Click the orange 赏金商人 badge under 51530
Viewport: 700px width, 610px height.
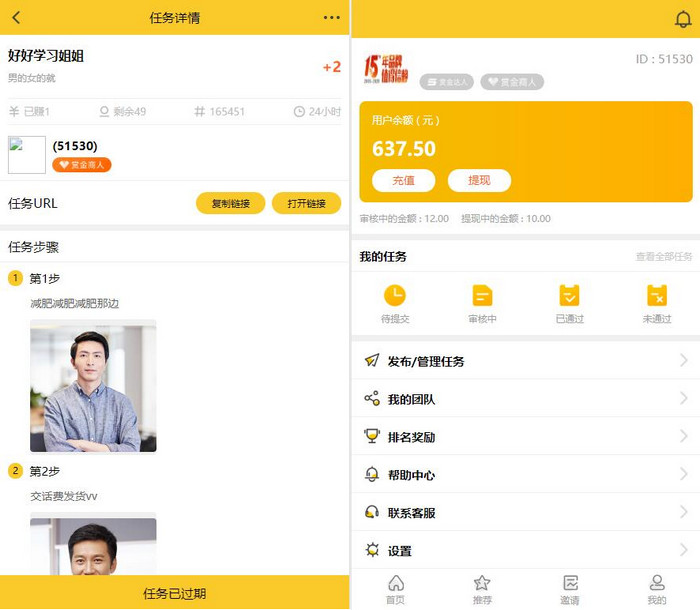click(82, 165)
